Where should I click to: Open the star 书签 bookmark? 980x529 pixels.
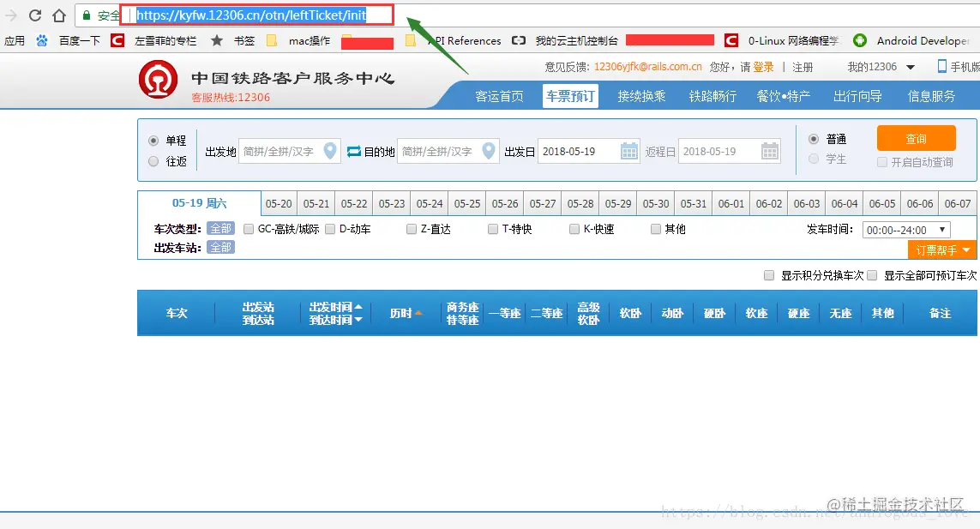coord(232,40)
